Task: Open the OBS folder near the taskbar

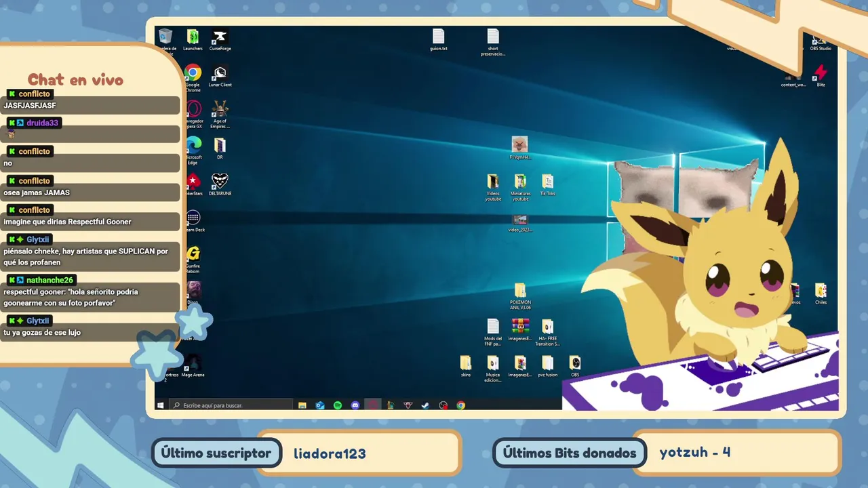Action: [574, 365]
